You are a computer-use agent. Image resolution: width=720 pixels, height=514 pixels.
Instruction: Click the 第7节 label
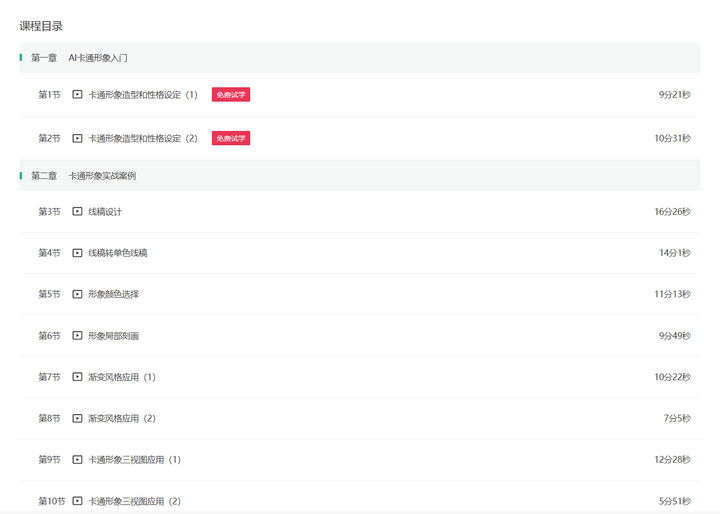(x=49, y=377)
